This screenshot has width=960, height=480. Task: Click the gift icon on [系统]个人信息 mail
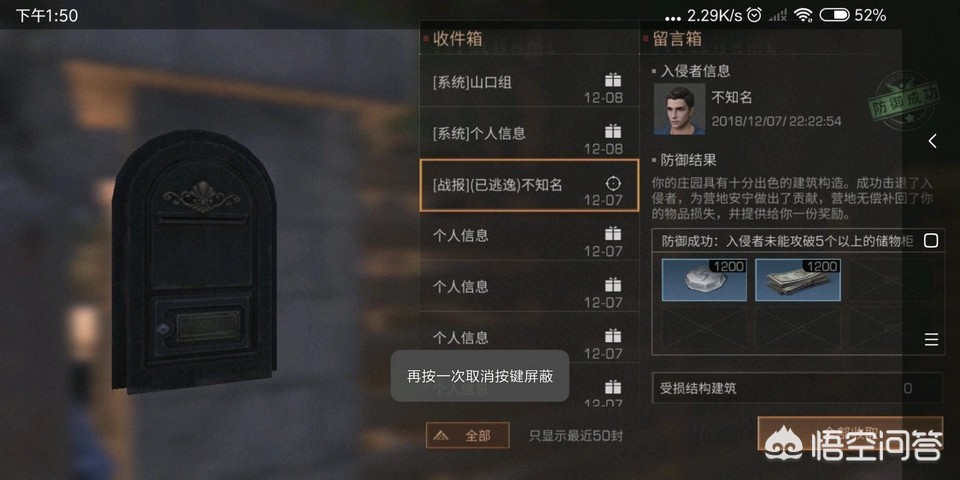pos(613,131)
